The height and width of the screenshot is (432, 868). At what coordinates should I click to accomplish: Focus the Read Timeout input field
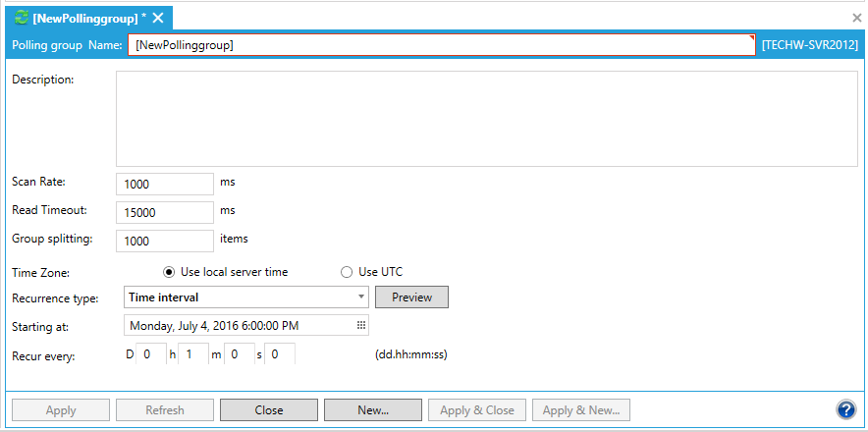pyautogui.click(x=164, y=211)
